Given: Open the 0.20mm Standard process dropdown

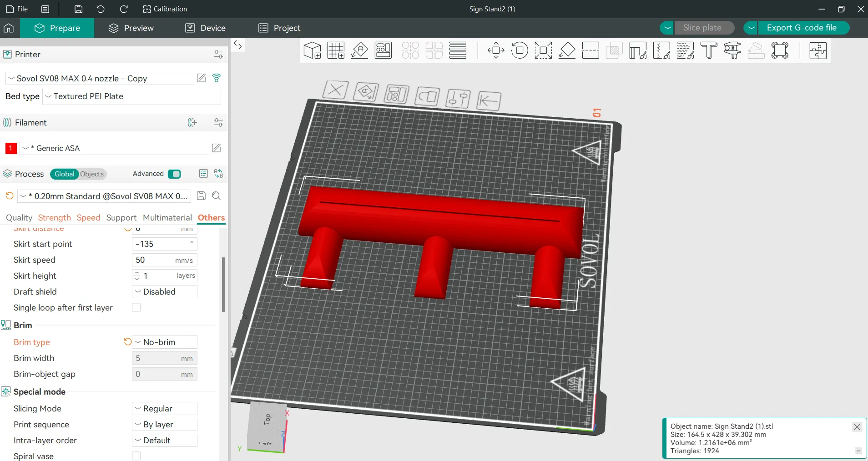Looking at the screenshot, I should 104,196.
